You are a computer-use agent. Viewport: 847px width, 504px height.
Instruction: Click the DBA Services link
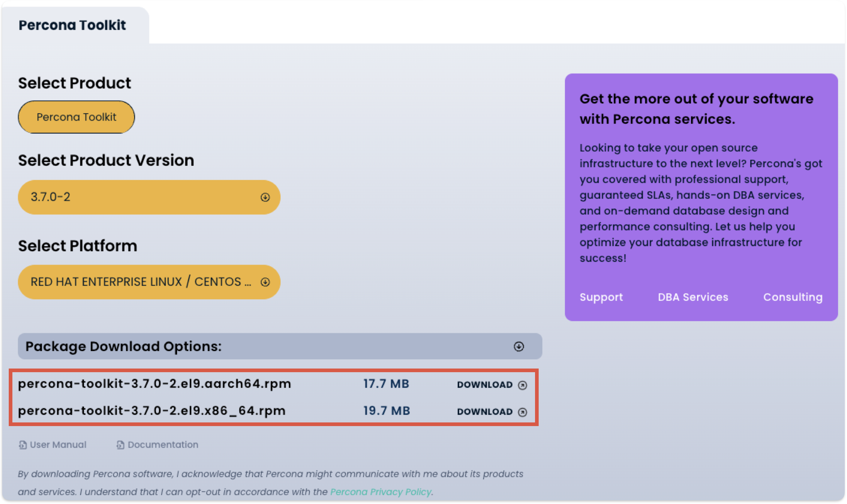[x=693, y=297]
